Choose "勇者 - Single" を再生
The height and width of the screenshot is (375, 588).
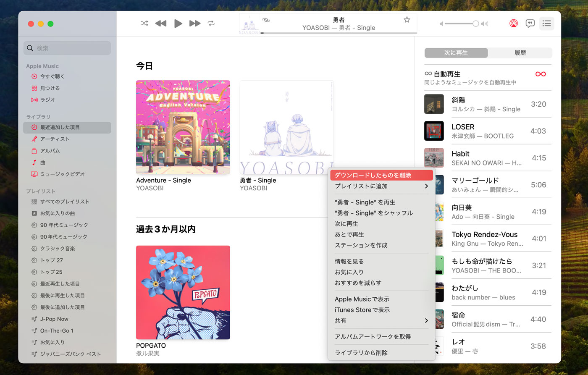pyautogui.click(x=381, y=202)
